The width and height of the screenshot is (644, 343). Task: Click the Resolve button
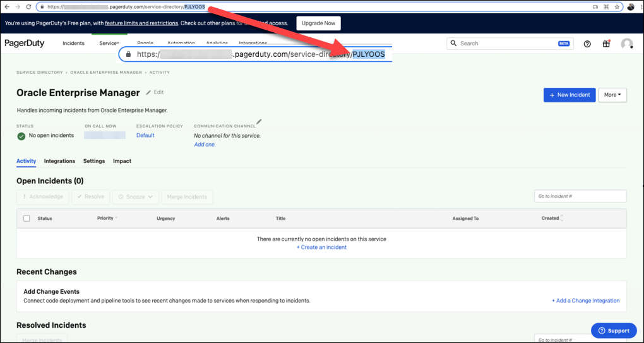coord(91,196)
